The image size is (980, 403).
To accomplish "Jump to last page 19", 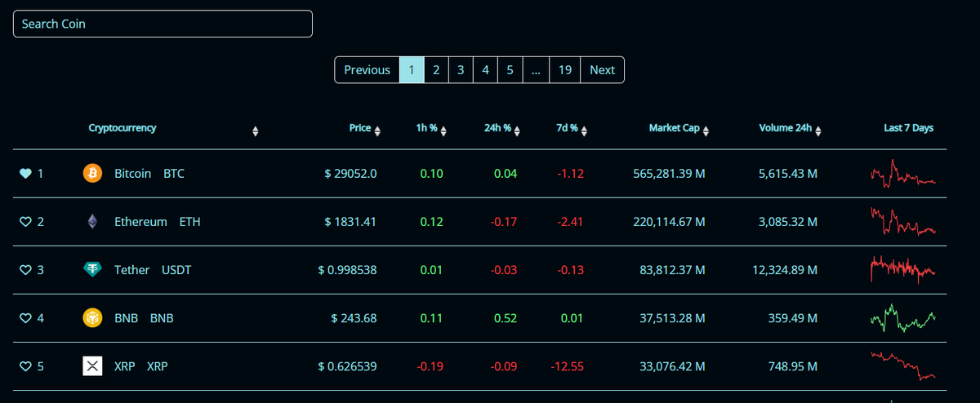I will click(564, 70).
